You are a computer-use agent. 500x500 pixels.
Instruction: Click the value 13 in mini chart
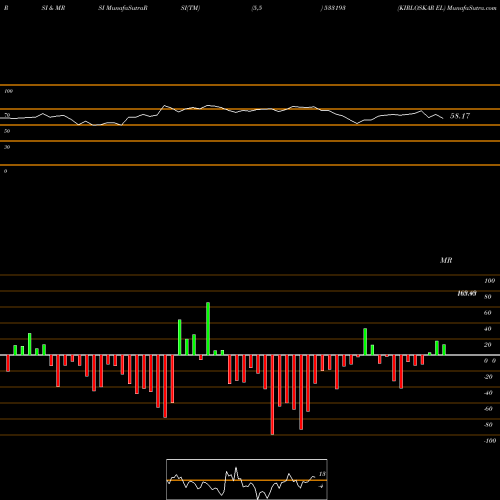tap(322, 474)
